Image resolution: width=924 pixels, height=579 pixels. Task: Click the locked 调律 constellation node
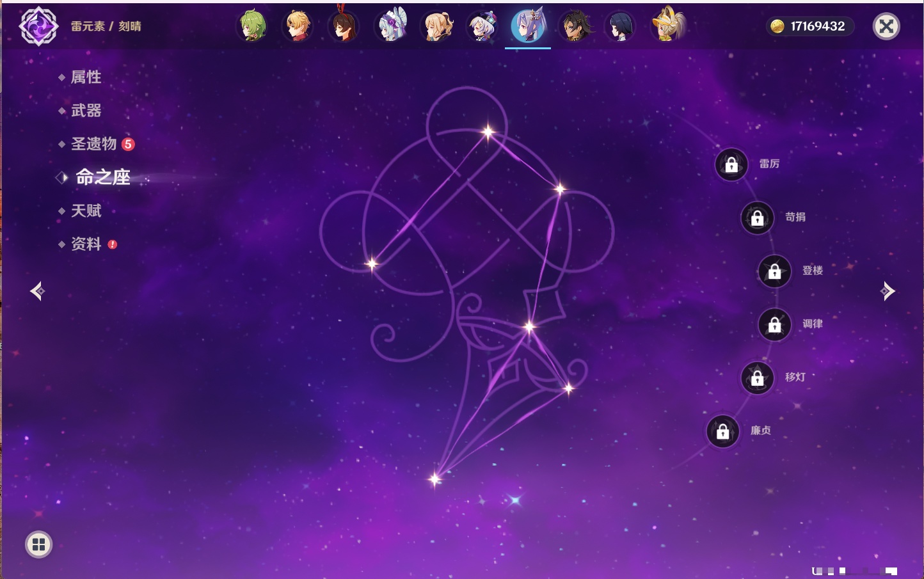point(775,325)
